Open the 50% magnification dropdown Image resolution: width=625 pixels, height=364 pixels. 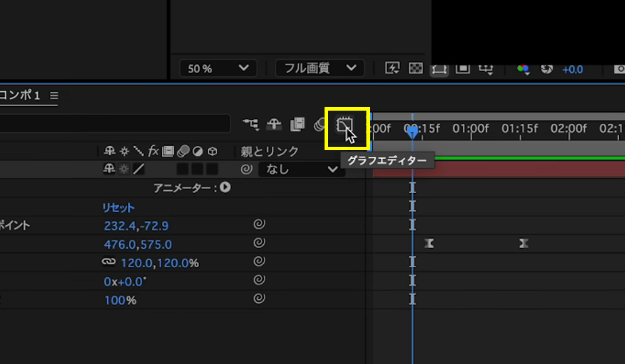(x=217, y=68)
